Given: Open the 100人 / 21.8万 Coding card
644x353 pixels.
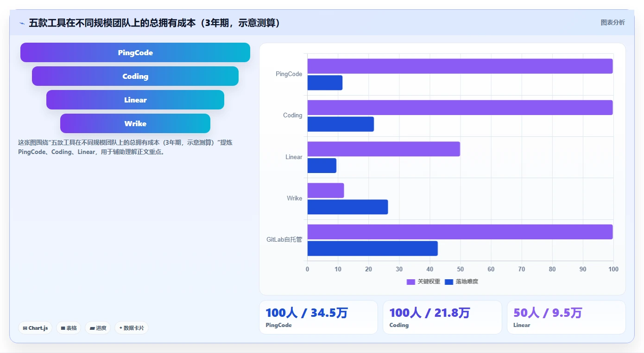Looking at the screenshot, I should (442, 317).
